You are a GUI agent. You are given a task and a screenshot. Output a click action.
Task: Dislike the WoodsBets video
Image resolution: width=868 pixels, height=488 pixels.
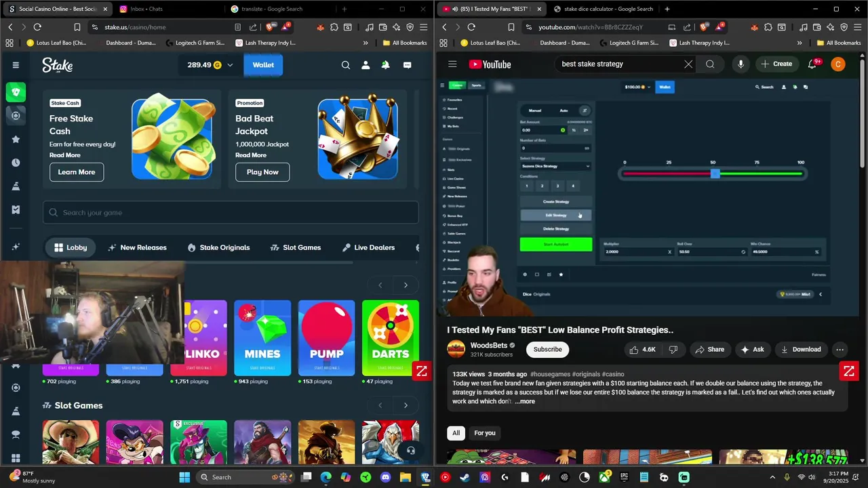[x=673, y=350]
